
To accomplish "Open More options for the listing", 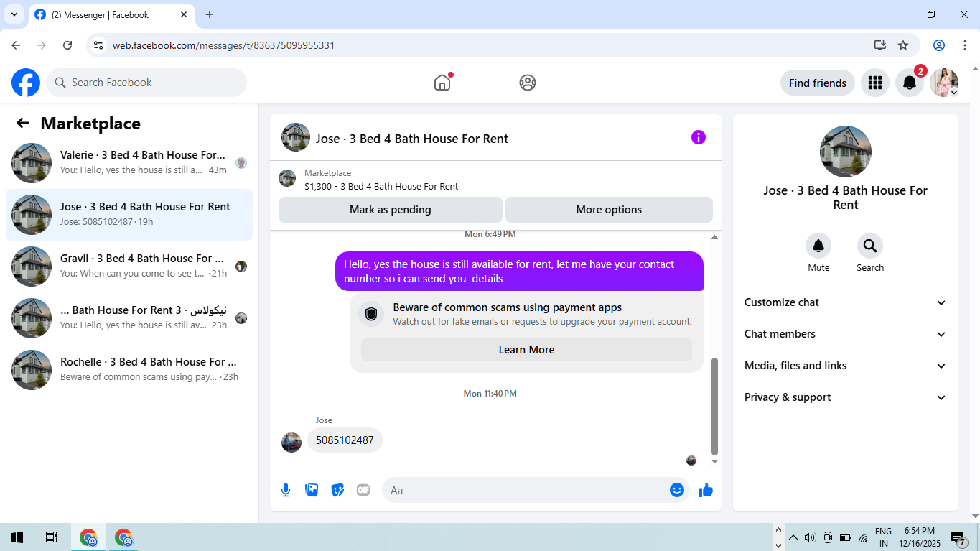I will pos(609,210).
